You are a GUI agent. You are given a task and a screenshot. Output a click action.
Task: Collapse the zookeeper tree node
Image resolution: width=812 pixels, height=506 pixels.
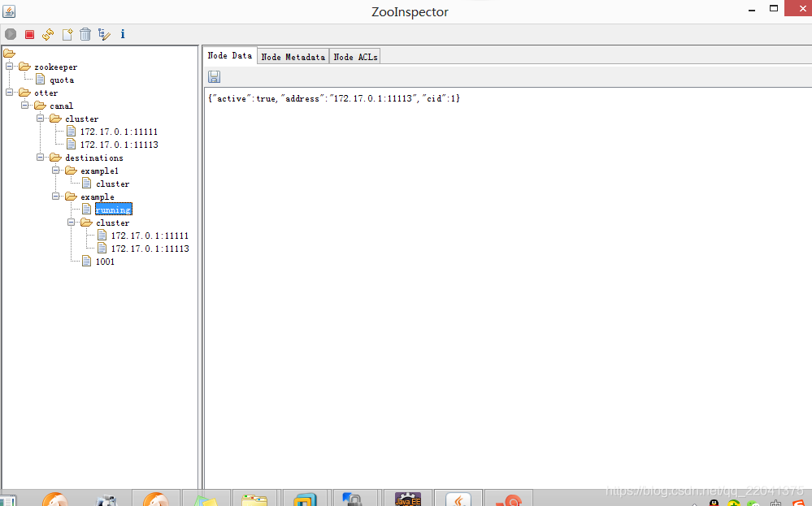click(9, 67)
